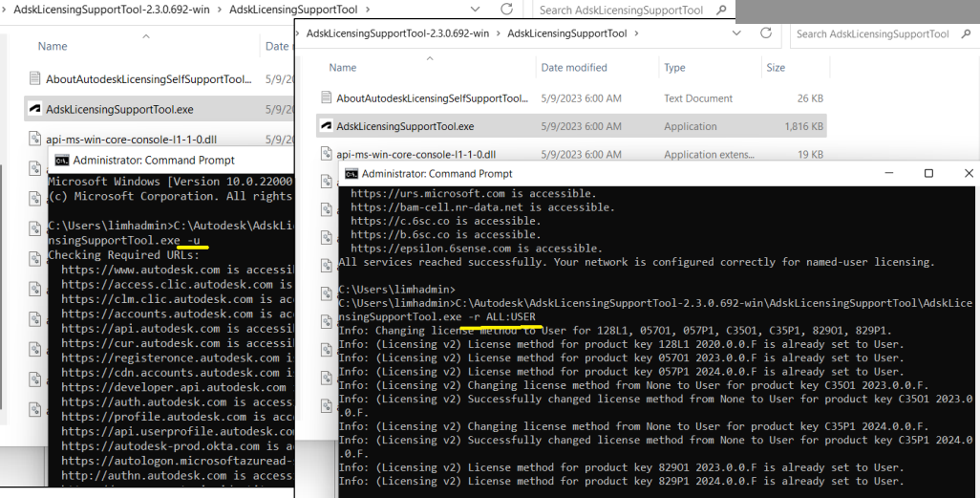
Task: Click the 19 KB size cell
Action: (x=810, y=155)
